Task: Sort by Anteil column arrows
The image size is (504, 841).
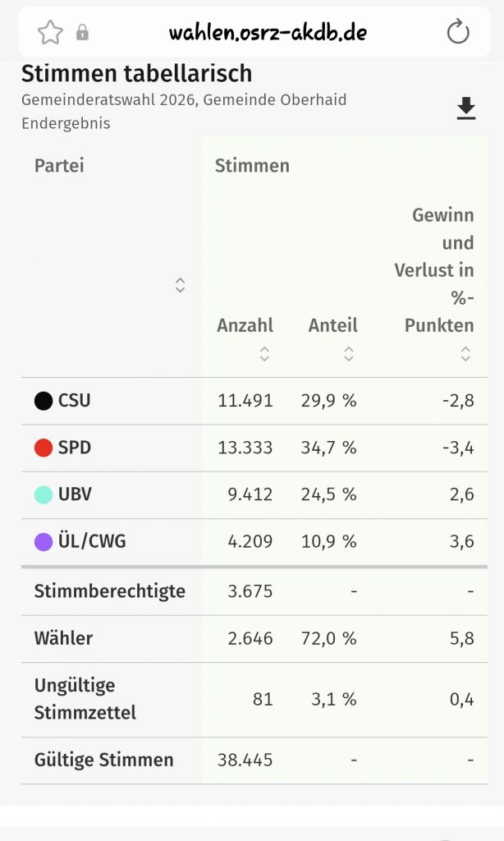Action: click(349, 353)
